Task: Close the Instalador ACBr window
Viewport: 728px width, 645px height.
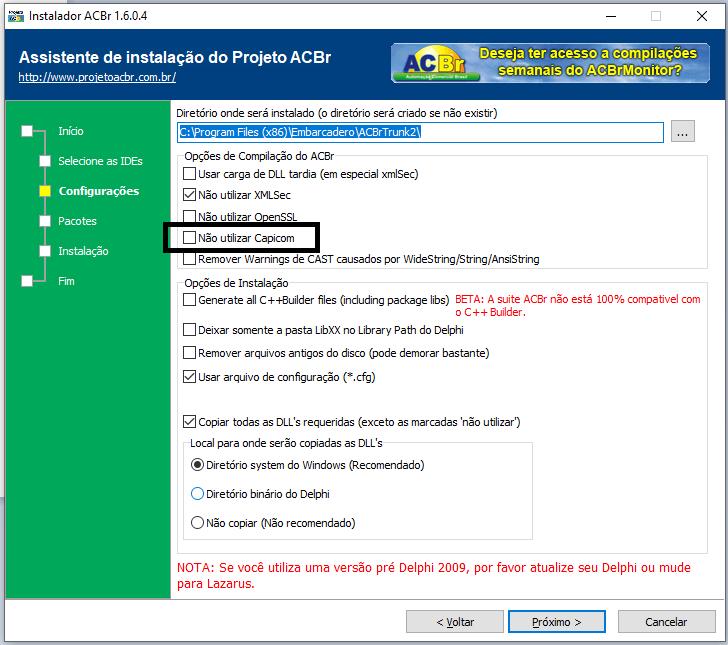Action: point(702,16)
